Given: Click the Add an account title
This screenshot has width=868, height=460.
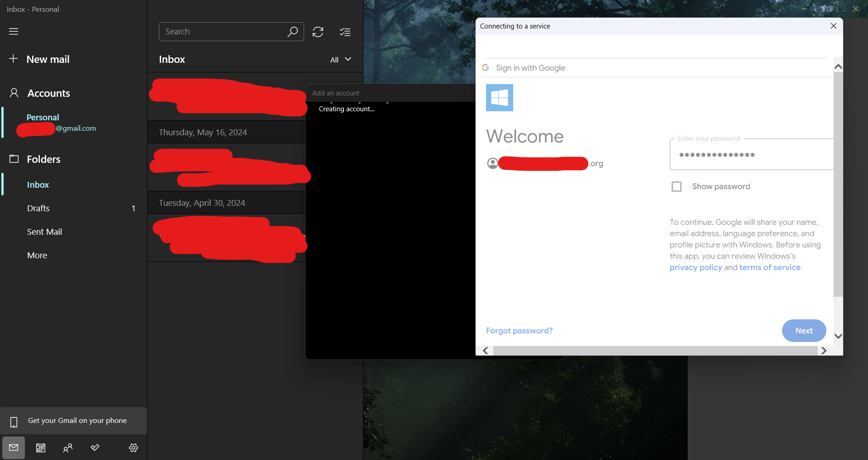Looking at the screenshot, I should pyautogui.click(x=336, y=93).
